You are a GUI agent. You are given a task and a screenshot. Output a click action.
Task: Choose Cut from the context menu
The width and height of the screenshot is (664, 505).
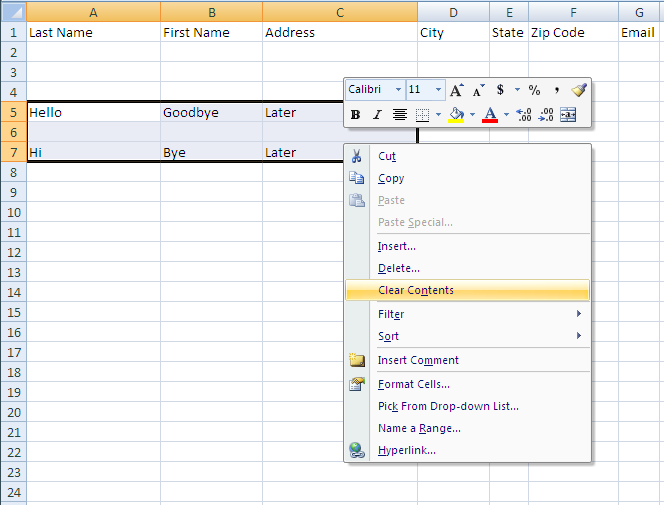click(468, 156)
